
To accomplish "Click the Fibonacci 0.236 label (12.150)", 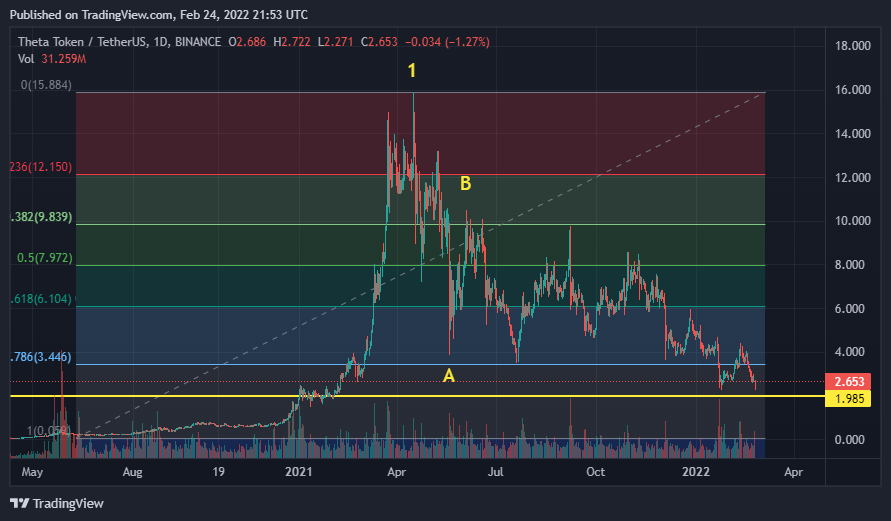I will [41, 167].
